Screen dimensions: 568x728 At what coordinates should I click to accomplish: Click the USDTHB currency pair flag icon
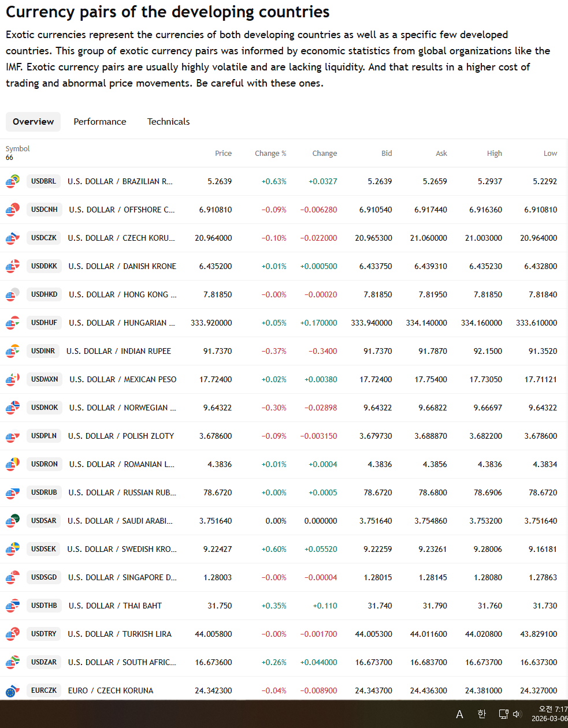click(13, 606)
